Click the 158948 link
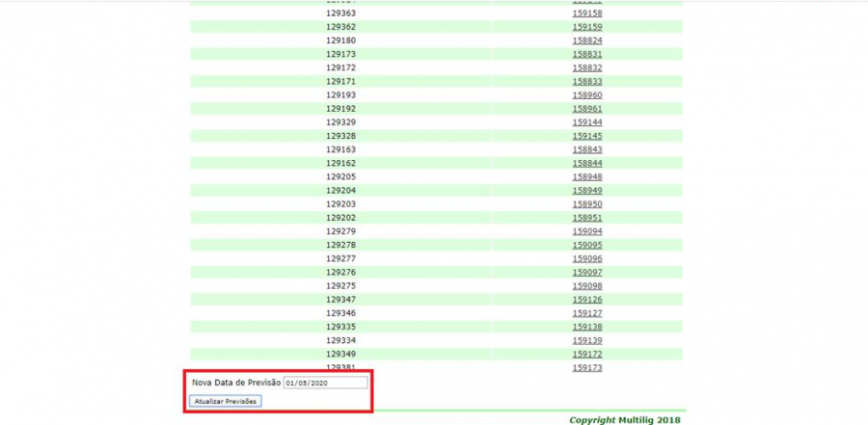 [586, 177]
